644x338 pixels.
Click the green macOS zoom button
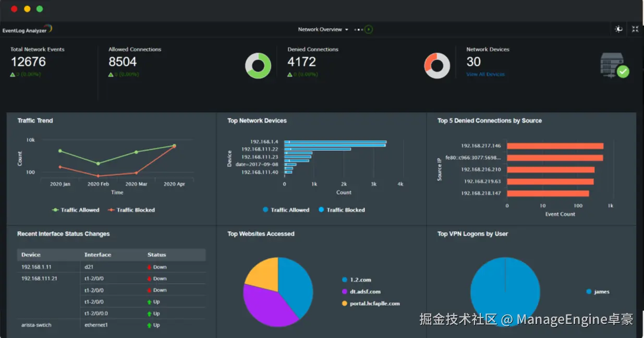pos(40,9)
